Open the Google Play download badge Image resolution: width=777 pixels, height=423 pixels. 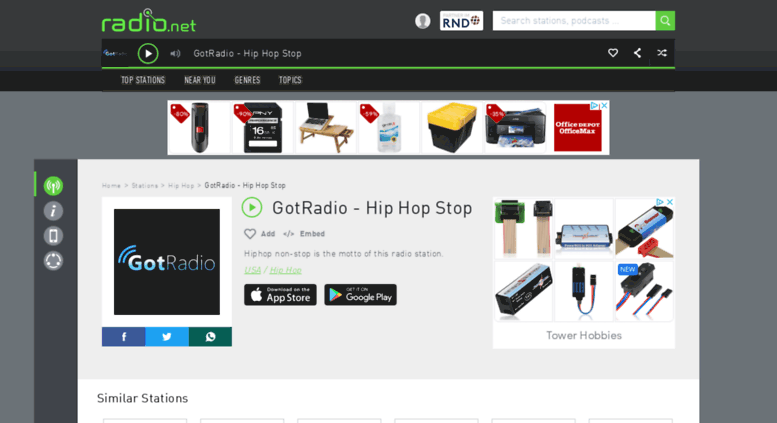tap(360, 295)
